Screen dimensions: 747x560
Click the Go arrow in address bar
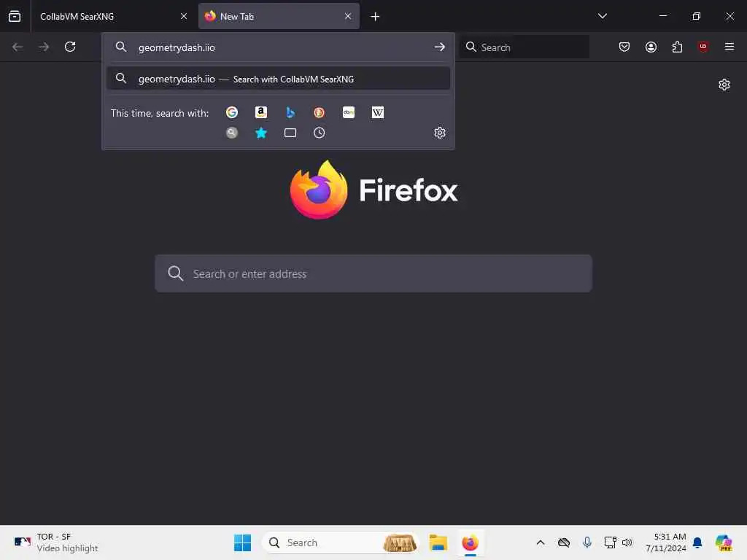tap(440, 47)
